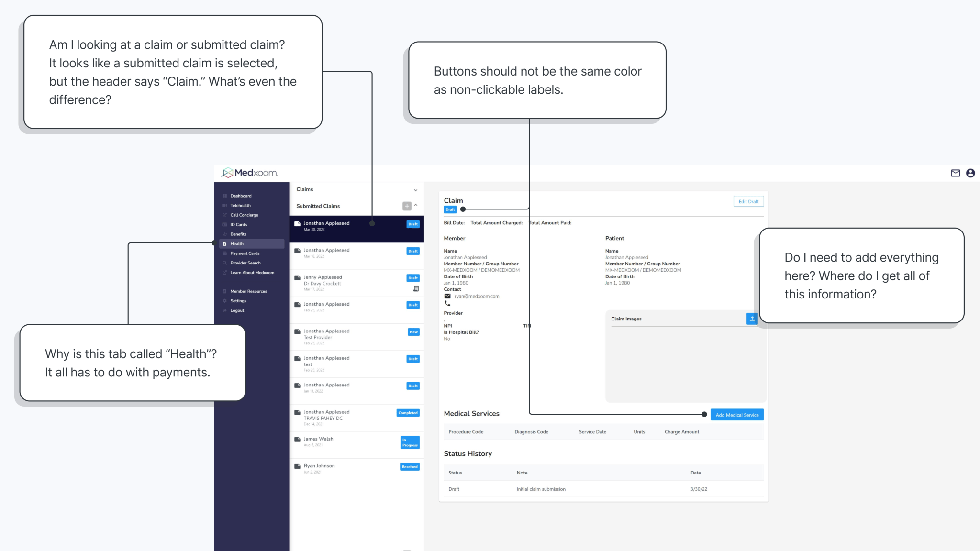Click the Medxoom logo
Viewport: 980px width, 551px height.
(249, 173)
